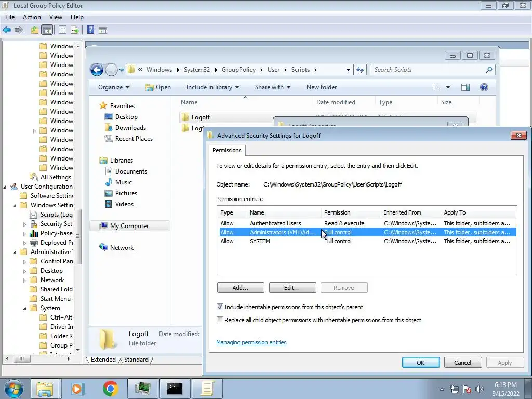Open Explorer help question mark icon
Viewport: 532px width, 399px height.
tap(484, 87)
